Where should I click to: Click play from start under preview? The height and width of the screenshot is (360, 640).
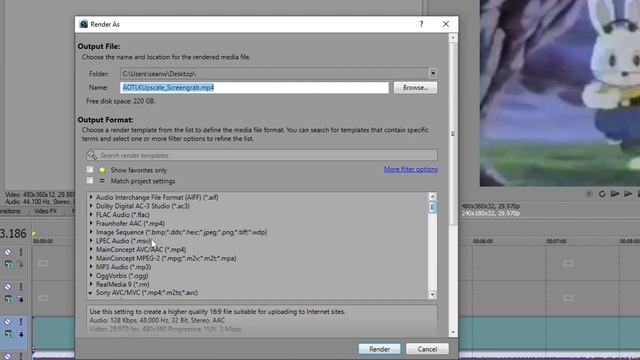pyautogui.click(x=615, y=194)
